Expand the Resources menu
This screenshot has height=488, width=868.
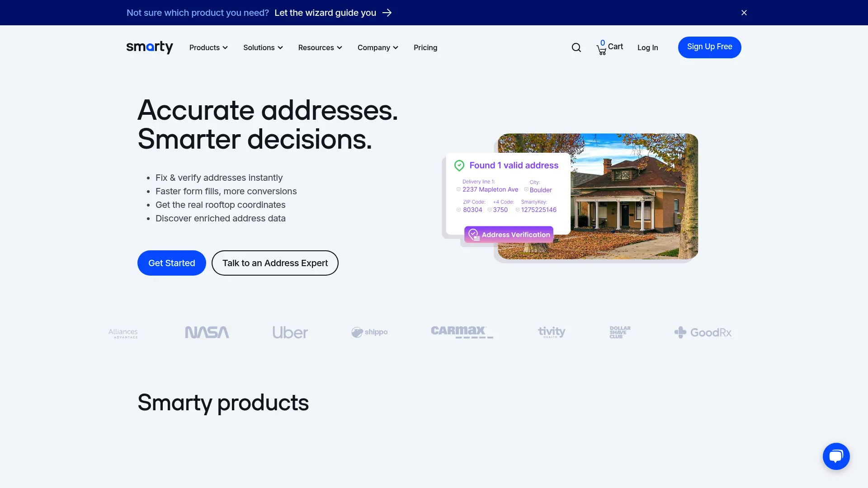tap(320, 47)
